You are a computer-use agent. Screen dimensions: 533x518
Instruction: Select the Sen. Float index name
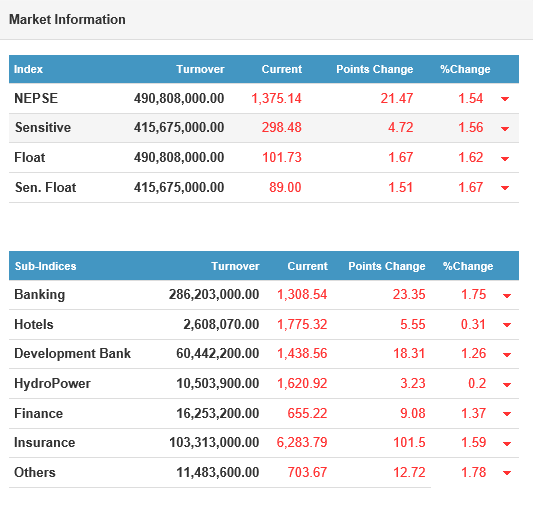(x=46, y=188)
